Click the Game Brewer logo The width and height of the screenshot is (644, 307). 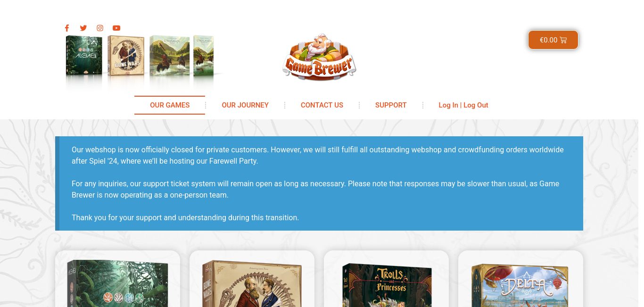(x=319, y=57)
